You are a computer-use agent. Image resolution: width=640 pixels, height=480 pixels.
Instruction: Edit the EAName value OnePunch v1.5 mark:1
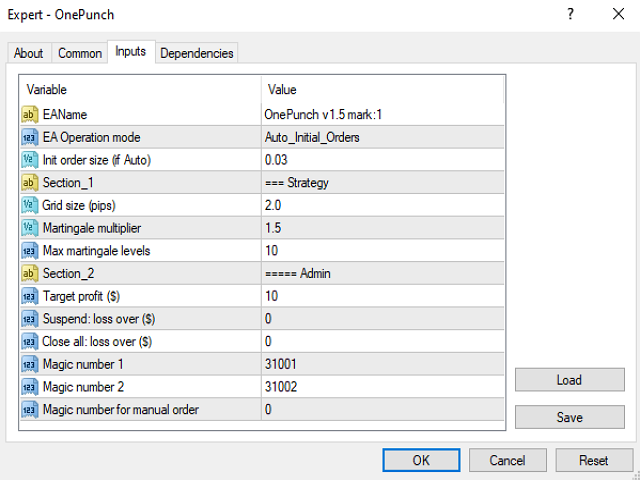(x=382, y=115)
